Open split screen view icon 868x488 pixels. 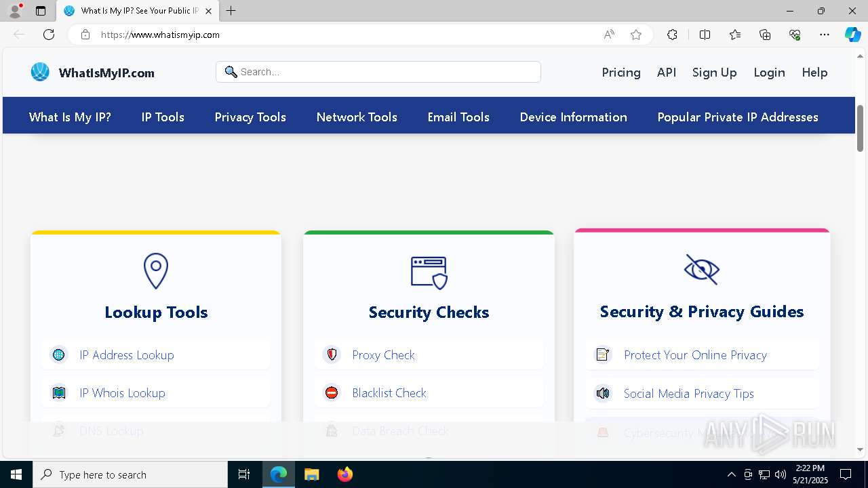tap(705, 35)
